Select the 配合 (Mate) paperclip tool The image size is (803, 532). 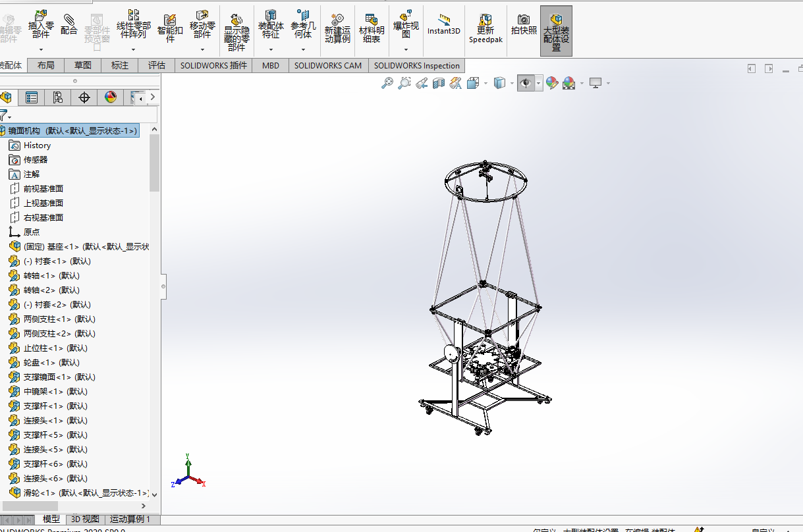click(x=69, y=24)
